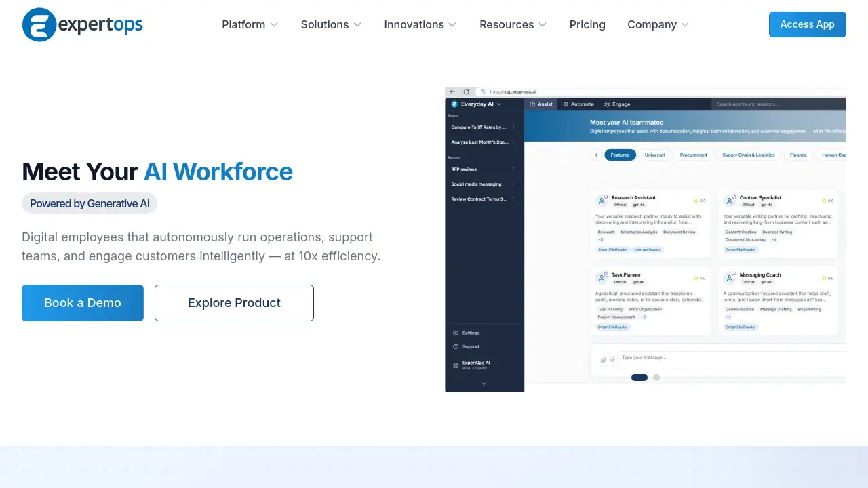Viewport: 868px width, 488px height.
Task: Collapse the app sidebar with arrow
Action: coord(484,384)
